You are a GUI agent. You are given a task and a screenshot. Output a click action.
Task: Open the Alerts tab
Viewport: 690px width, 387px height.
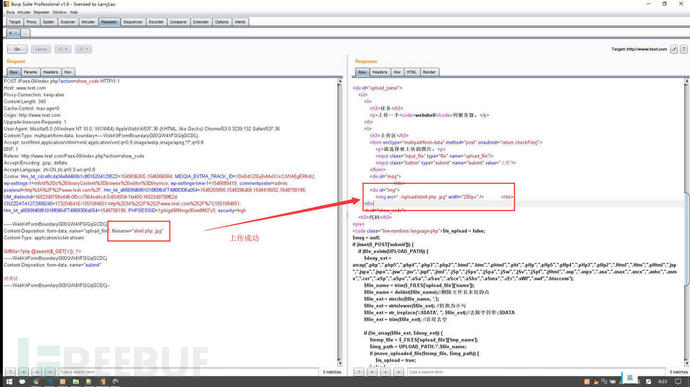240,22
